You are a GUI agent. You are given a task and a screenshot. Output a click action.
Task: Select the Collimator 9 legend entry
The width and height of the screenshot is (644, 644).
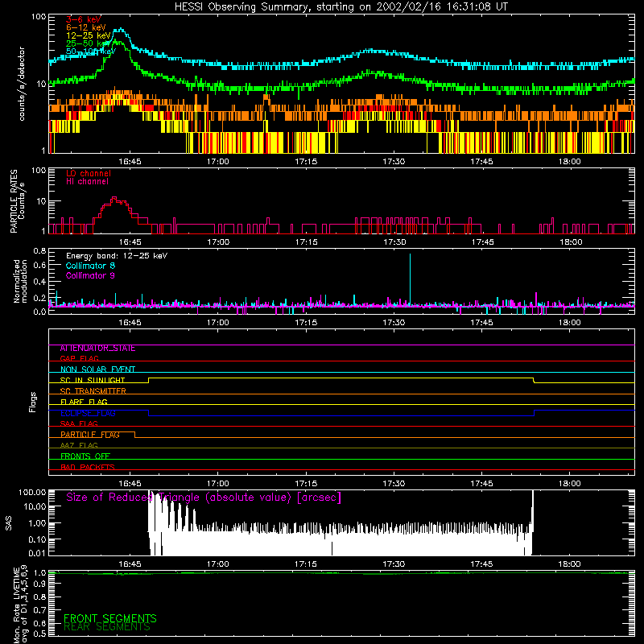pos(90,275)
